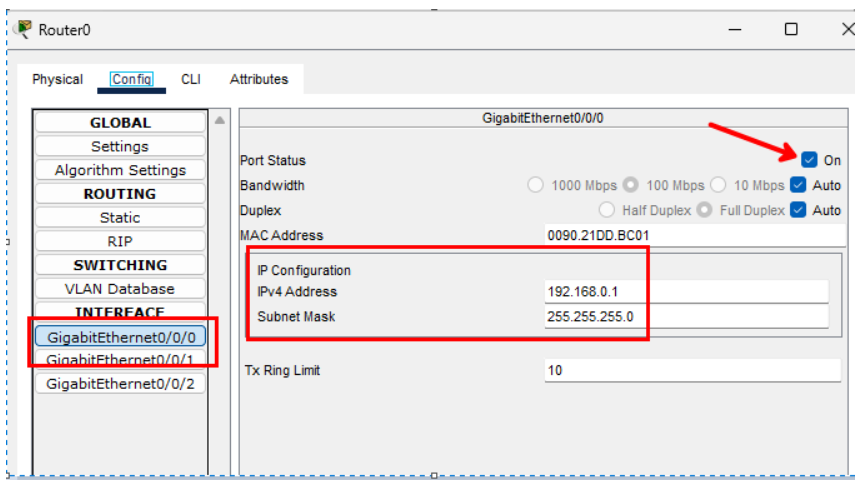The image size is (866, 489).
Task: Toggle the Port Status On checkbox
Action: (809, 160)
